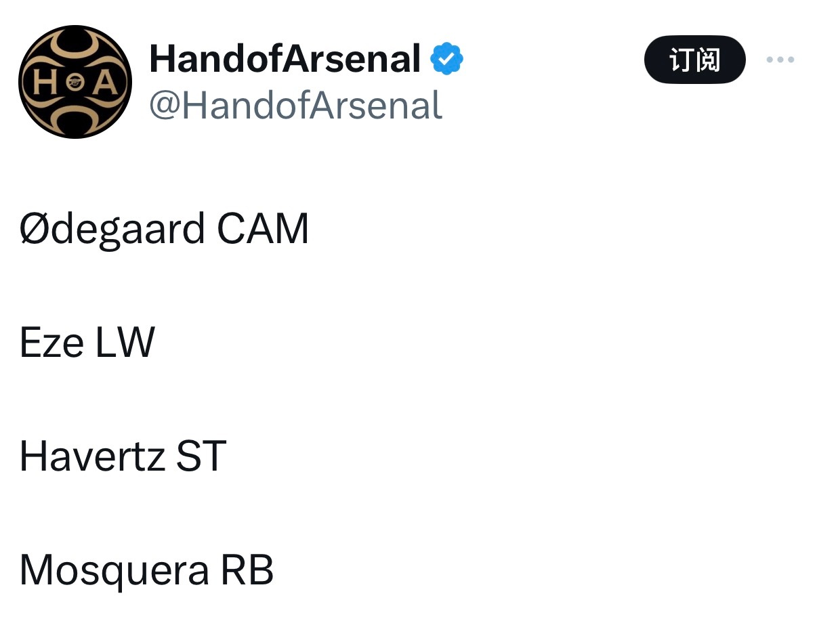Click the @HandofArsenal handle
Screen dimensions: 817x644
pos(295,105)
